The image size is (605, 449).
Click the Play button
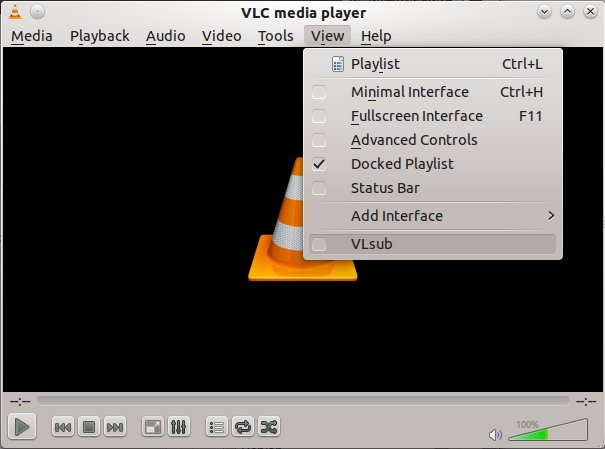point(22,427)
